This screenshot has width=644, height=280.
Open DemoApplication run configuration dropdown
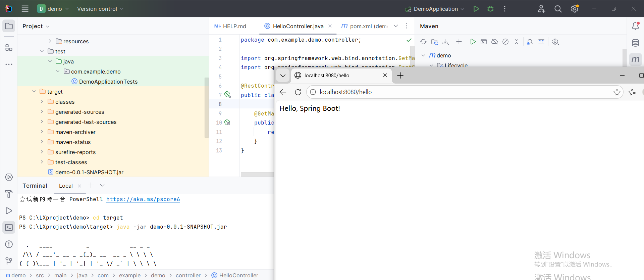coord(434,9)
